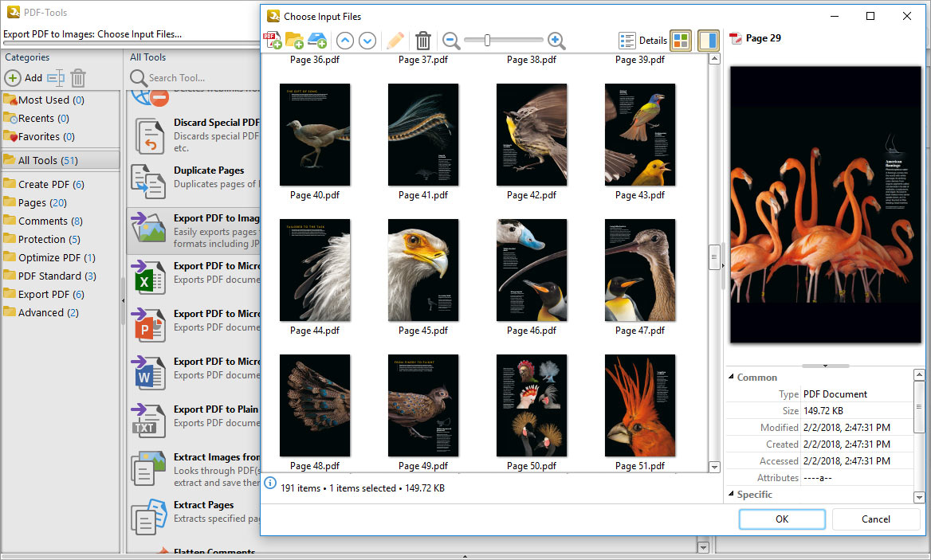931x560 pixels.
Task: Adjust the thumbnail size slider
Action: click(487, 41)
